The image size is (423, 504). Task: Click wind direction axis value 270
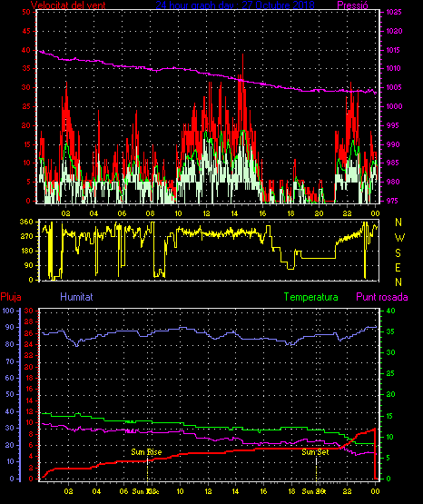[26, 237]
